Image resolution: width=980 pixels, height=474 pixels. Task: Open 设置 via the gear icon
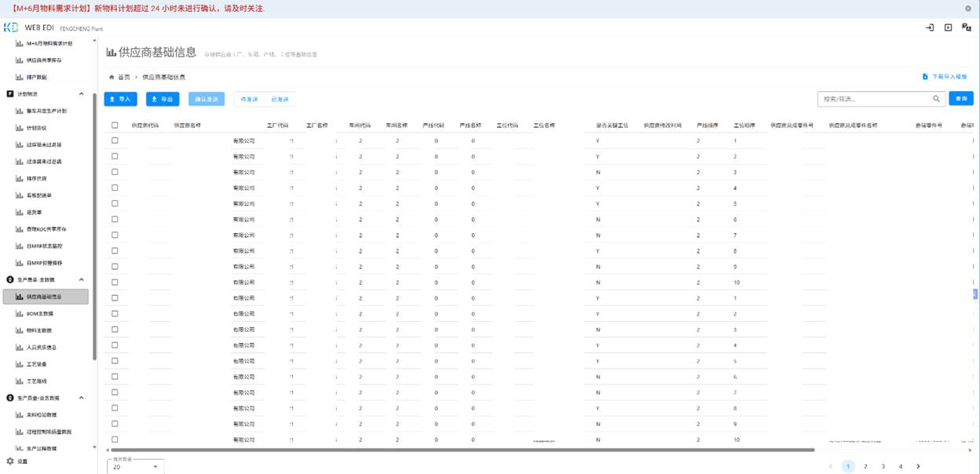coord(10,461)
